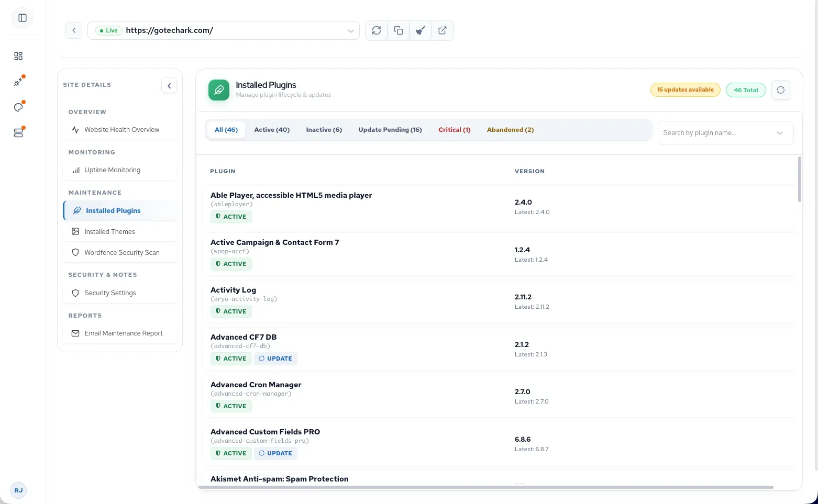The width and height of the screenshot is (818, 504).
Task: Open the chat bubble icon in left rail
Action: click(18, 107)
